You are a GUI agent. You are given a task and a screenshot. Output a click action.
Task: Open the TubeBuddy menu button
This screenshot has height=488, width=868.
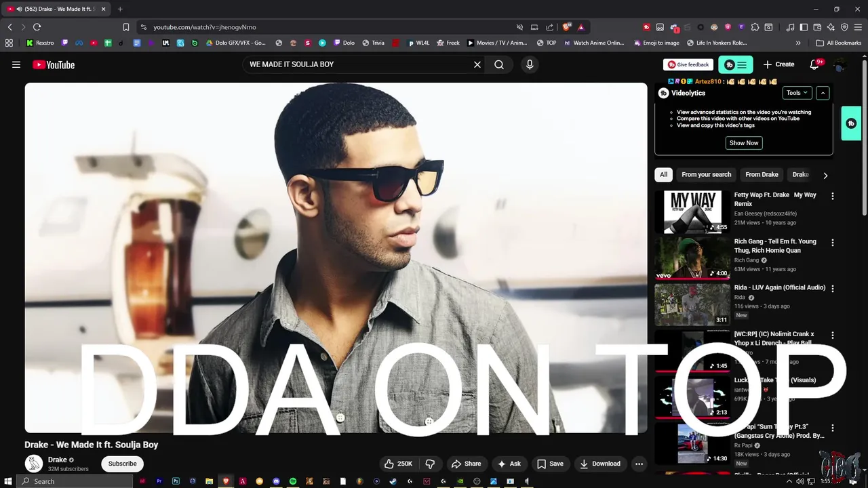point(736,64)
